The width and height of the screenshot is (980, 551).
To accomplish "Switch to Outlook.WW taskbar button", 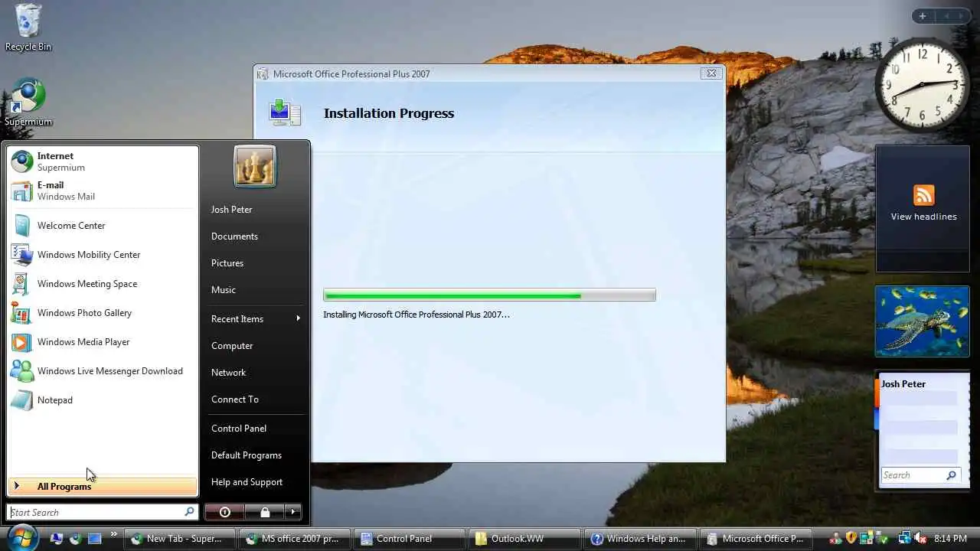I will 524,539.
